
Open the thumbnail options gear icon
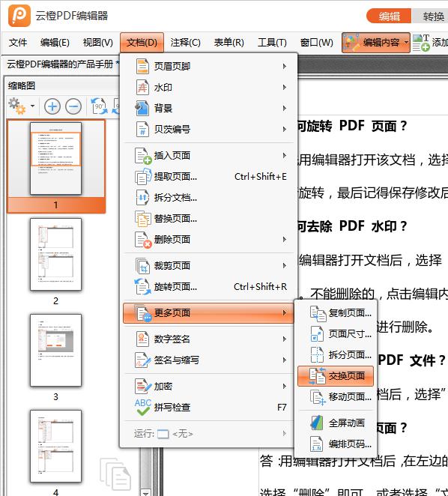(16, 106)
